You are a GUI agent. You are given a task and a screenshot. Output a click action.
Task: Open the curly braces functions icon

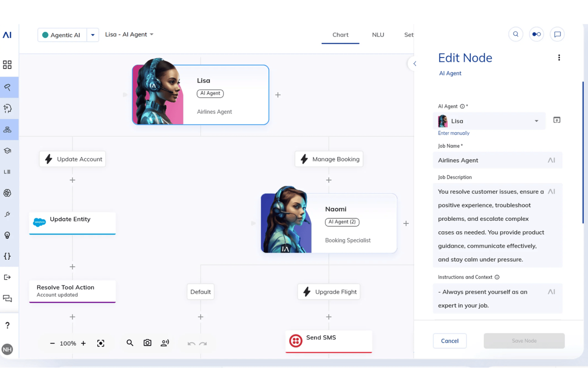[7, 256]
